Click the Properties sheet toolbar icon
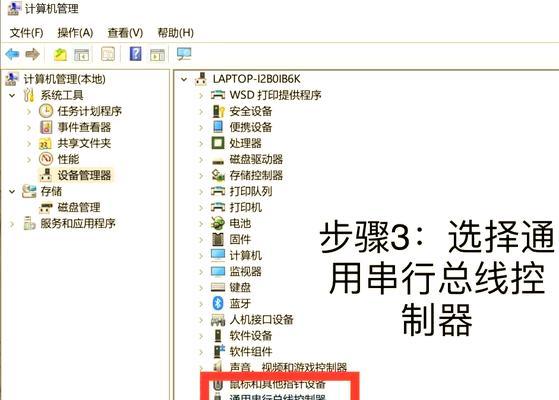The image size is (559, 400). pos(108,54)
